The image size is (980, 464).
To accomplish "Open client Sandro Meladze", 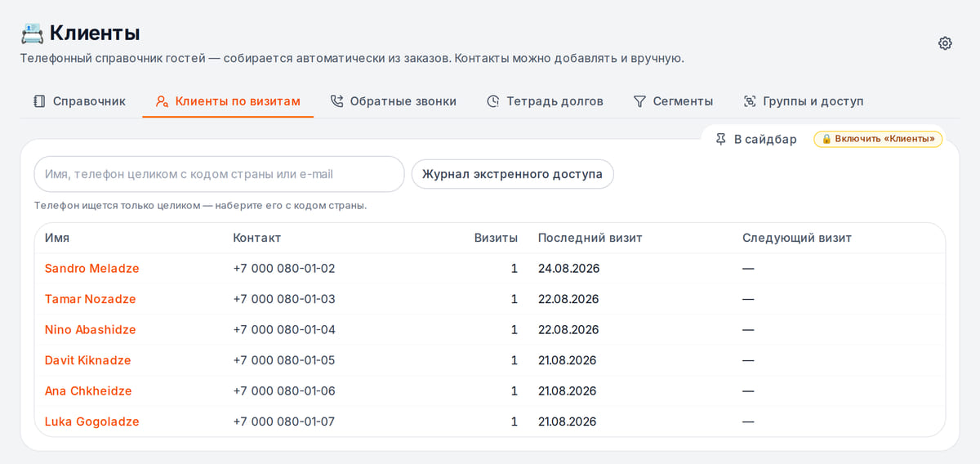I will 91,268.
